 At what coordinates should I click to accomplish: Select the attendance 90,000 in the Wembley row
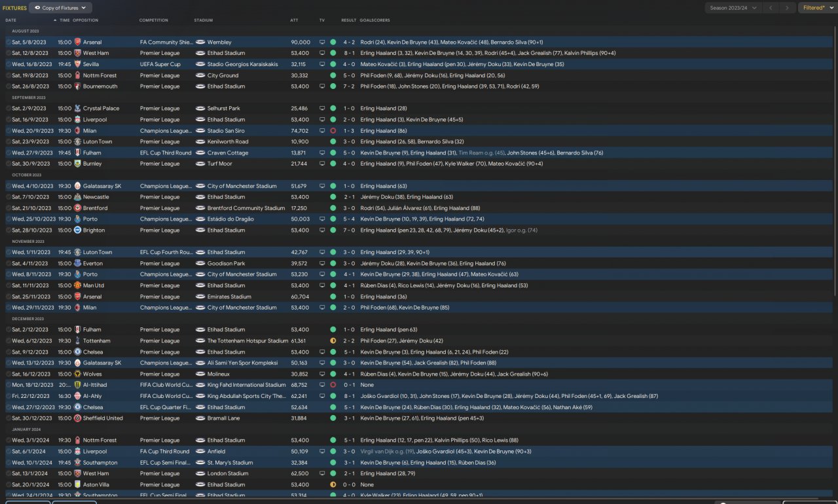301,42
